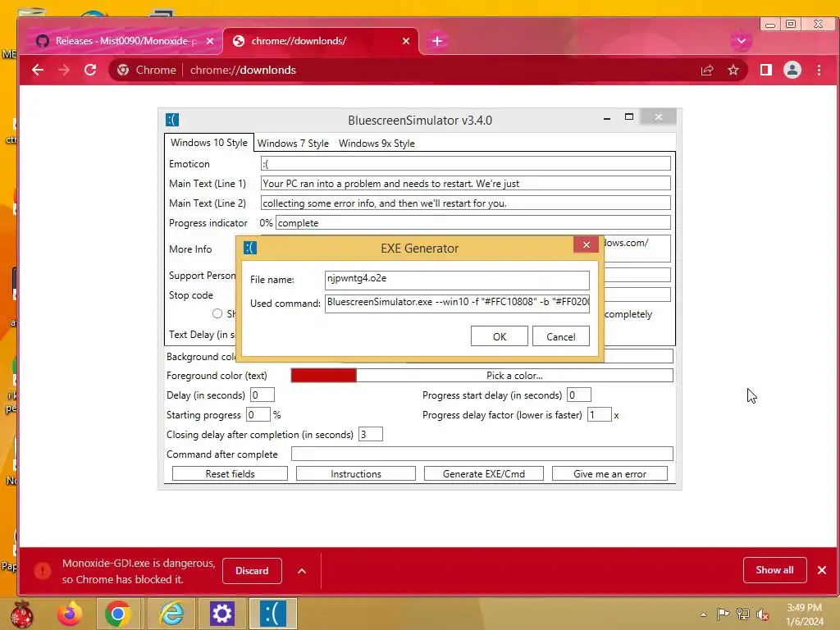This screenshot has height=630, width=840.
Task: Click Give me an error button
Action: [609, 473]
